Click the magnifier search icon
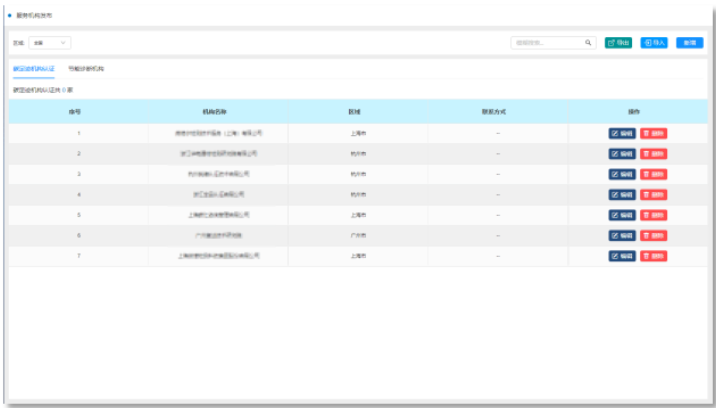 tap(589, 43)
